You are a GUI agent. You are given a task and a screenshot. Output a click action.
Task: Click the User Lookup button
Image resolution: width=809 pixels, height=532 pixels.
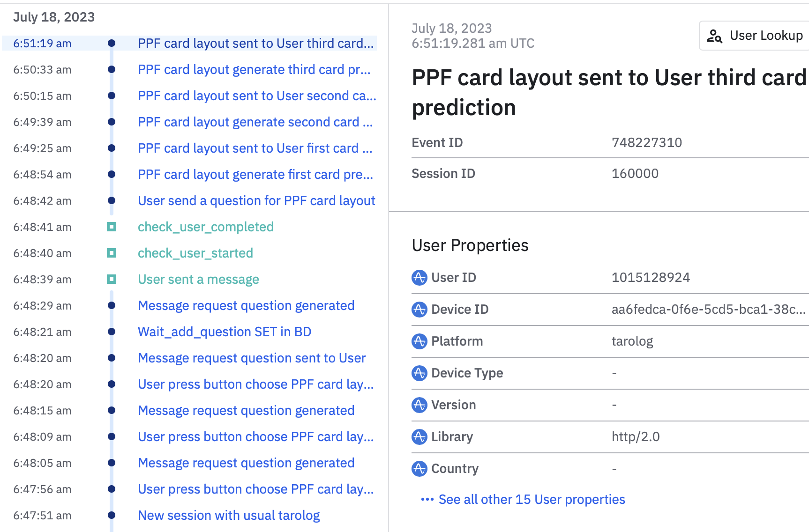[x=755, y=36]
